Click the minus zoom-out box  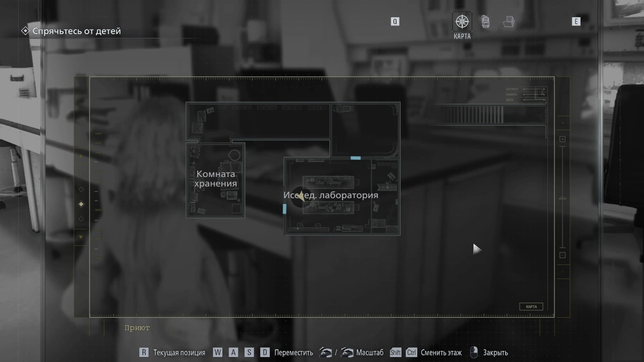(562, 255)
